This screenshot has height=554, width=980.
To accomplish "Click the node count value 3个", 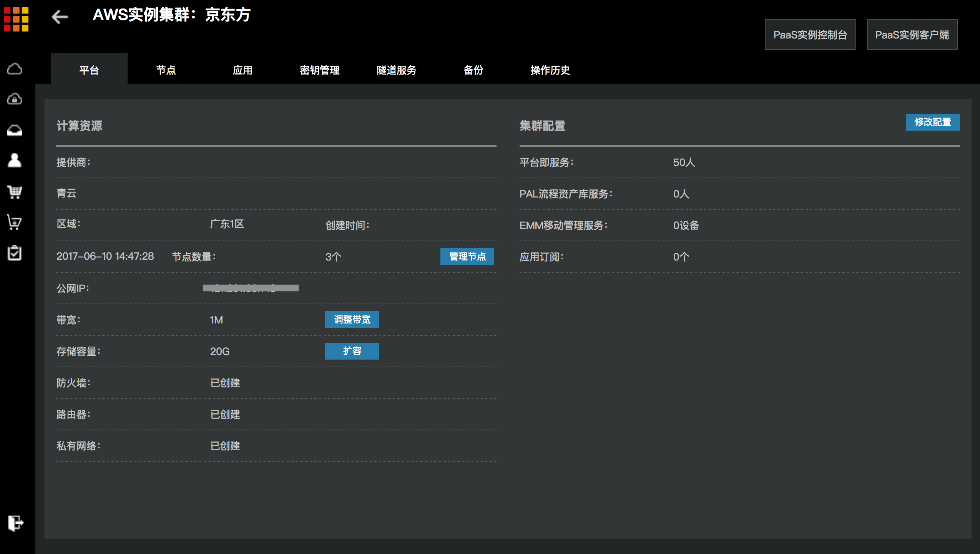I will (x=333, y=257).
